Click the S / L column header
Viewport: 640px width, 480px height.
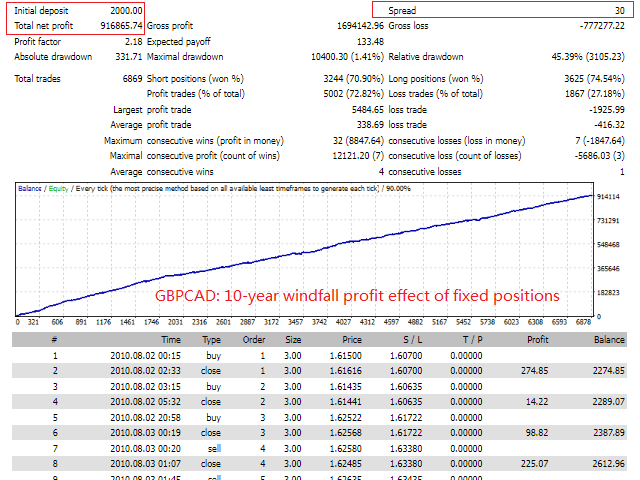tap(413, 340)
